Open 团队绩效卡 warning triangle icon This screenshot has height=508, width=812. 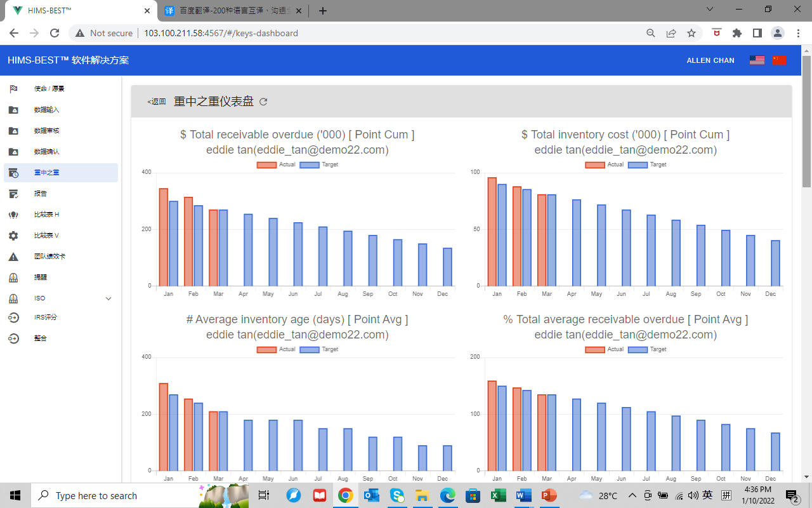coord(13,257)
